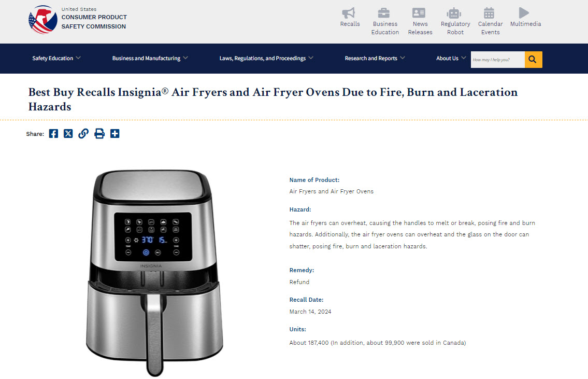
Task: Expand Laws, Regulations, and Proceedings menu
Action: [x=266, y=58]
